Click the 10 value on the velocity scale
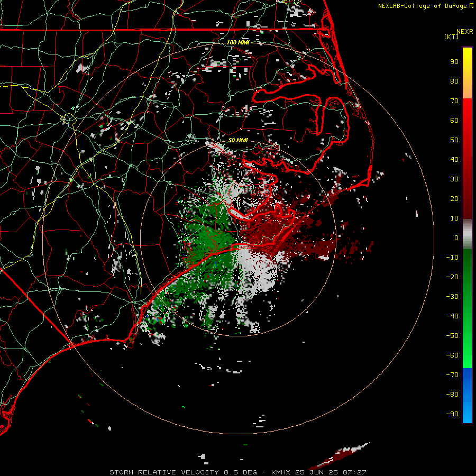Image resolution: width=476 pixels, height=476 pixels. [x=454, y=218]
